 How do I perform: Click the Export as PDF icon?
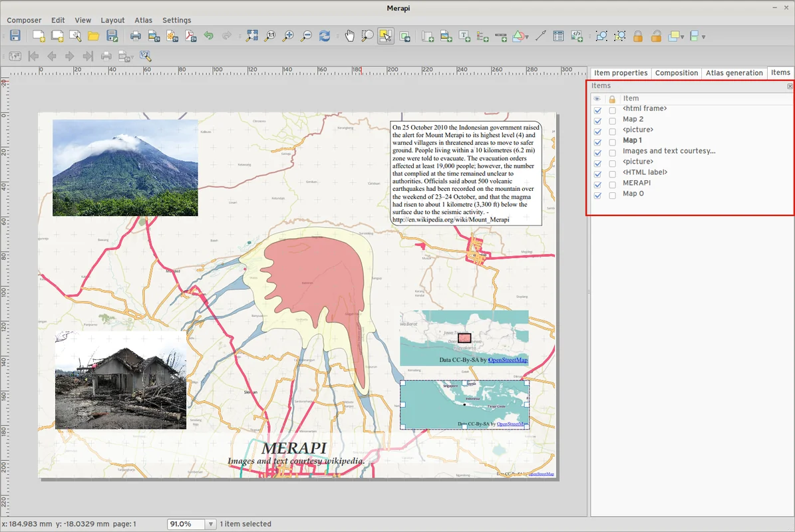click(x=191, y=36)
